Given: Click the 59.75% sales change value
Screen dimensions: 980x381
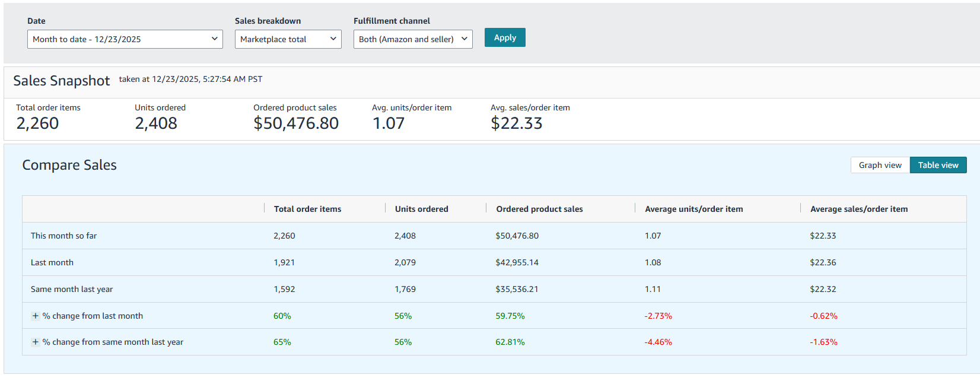Looking at the screenshot, I should (510, 316).
